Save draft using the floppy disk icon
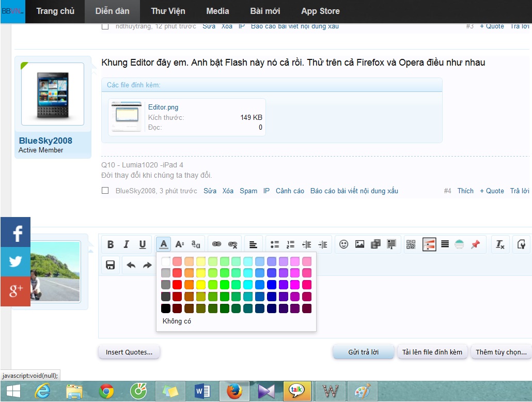Screen dimensions: 532x402 coord(110,265)
